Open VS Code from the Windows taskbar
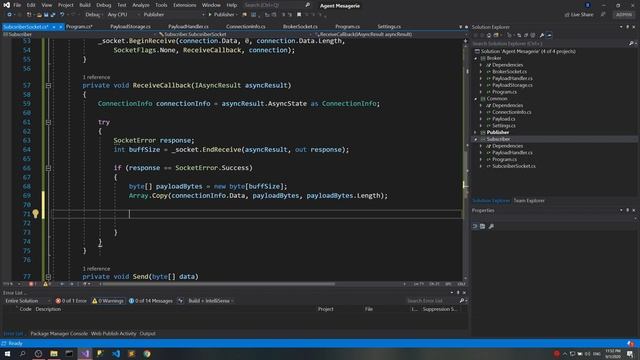The height and width of the screenshot is (360, 640). 116,353
